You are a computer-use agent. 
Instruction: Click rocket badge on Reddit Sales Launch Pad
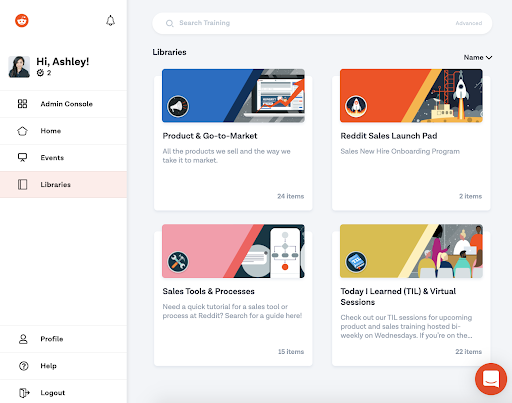coord(356,107)
